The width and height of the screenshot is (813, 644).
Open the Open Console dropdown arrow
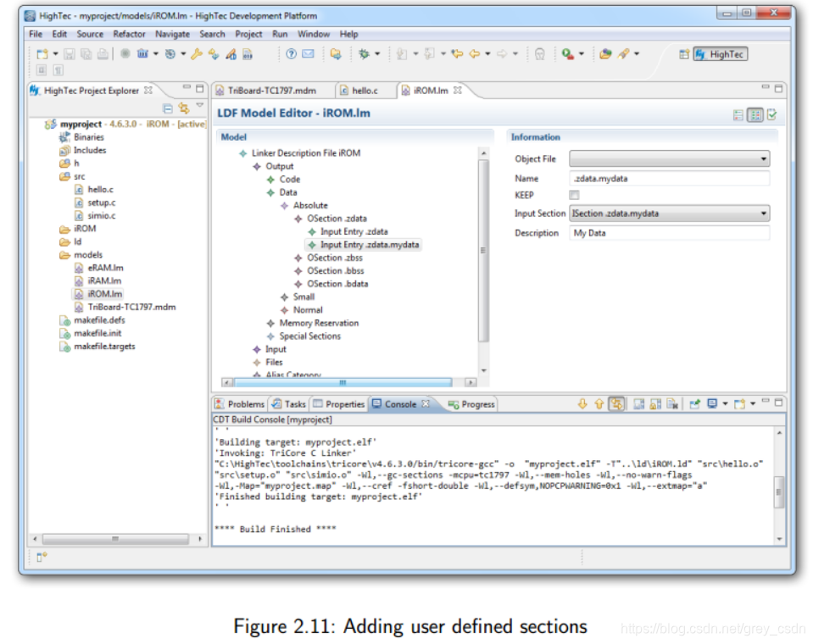[x=753, y=403]
